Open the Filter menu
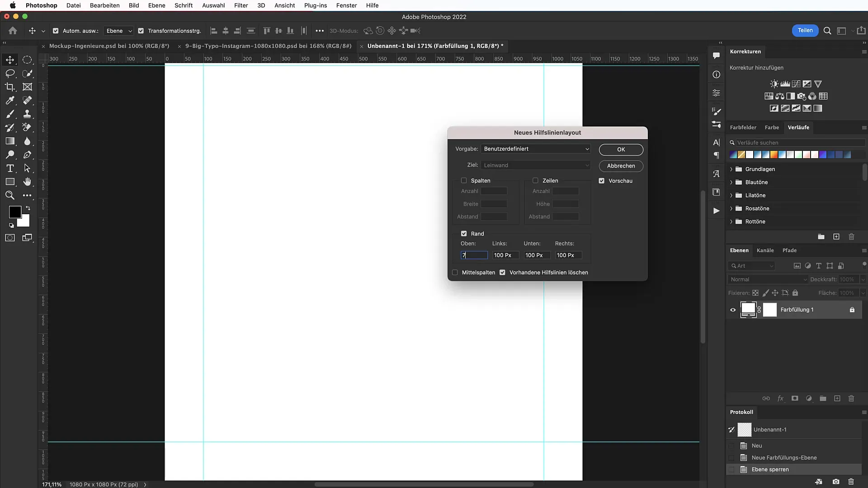Screen dimensions: 868x488 pyautogui.click(x=241, y=5)
